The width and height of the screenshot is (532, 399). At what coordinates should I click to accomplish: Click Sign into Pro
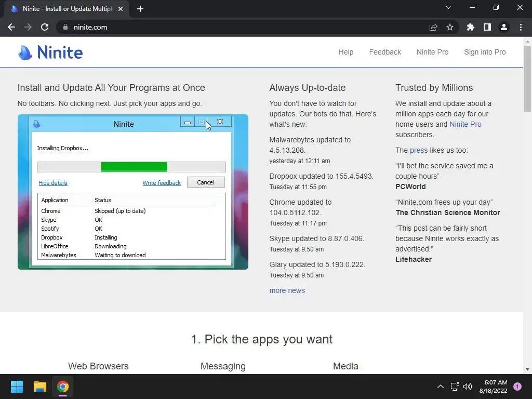coord(485,52)
